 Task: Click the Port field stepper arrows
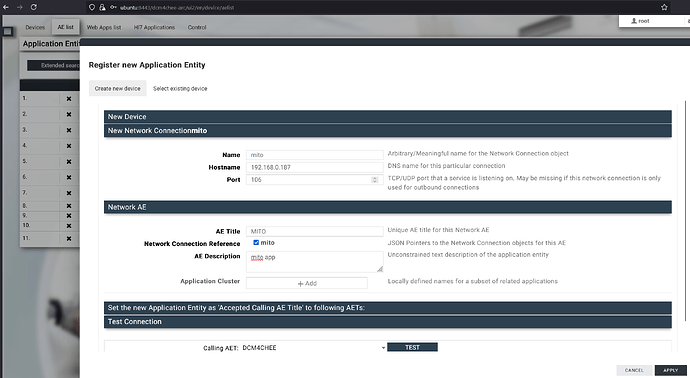(375, 180)
